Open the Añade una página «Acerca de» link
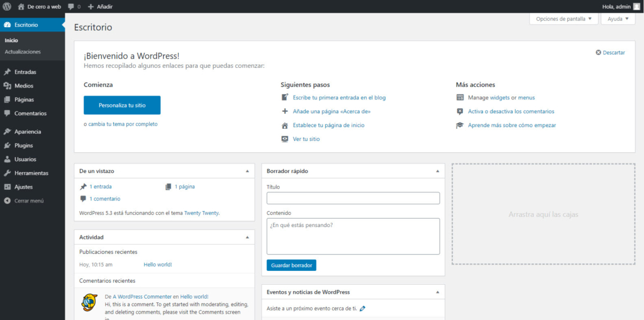Image resolution: width=644 pixels, height=320 pixels. (x=332, y=111)
